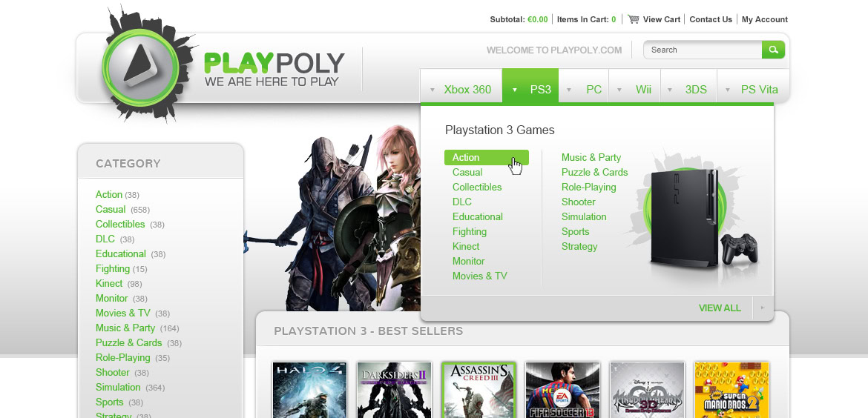Select Casual in PS3 Games dropdown
Viewport: 868px width, 418px height.
(467, 173)
